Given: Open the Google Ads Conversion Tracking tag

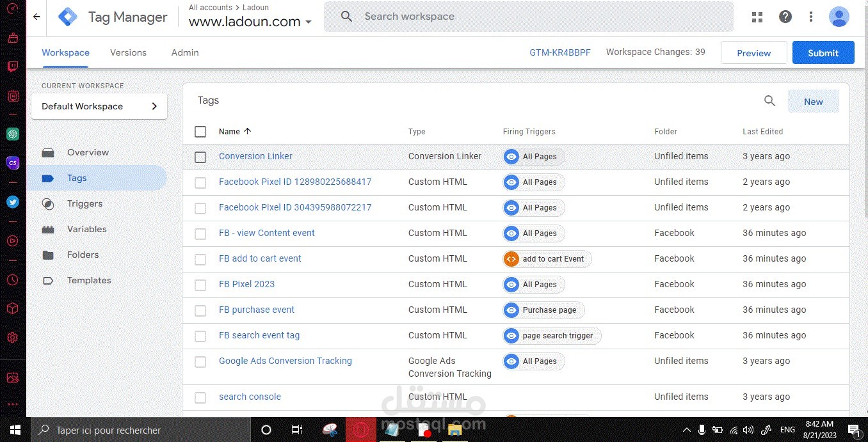Looking at the screenshot, I should pos(285,361).
